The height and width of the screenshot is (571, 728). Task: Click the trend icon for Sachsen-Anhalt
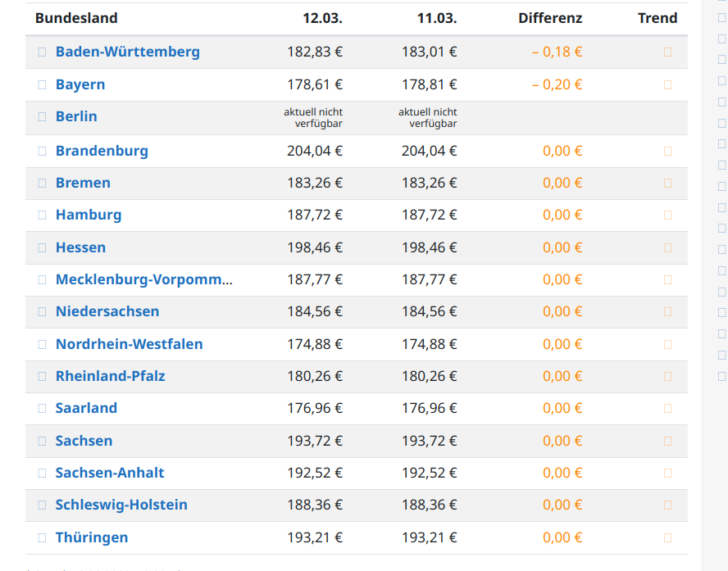coord(667,474)
